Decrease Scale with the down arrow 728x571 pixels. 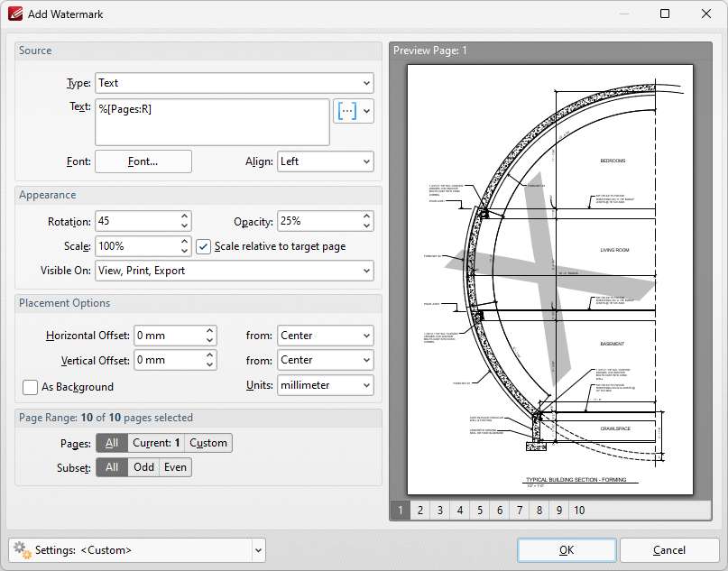point(184,251)
